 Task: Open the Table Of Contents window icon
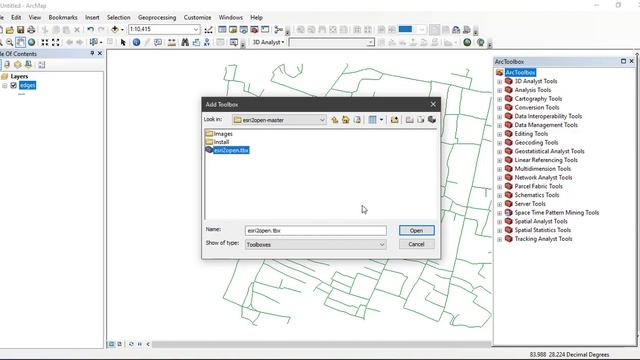[222, 30]
